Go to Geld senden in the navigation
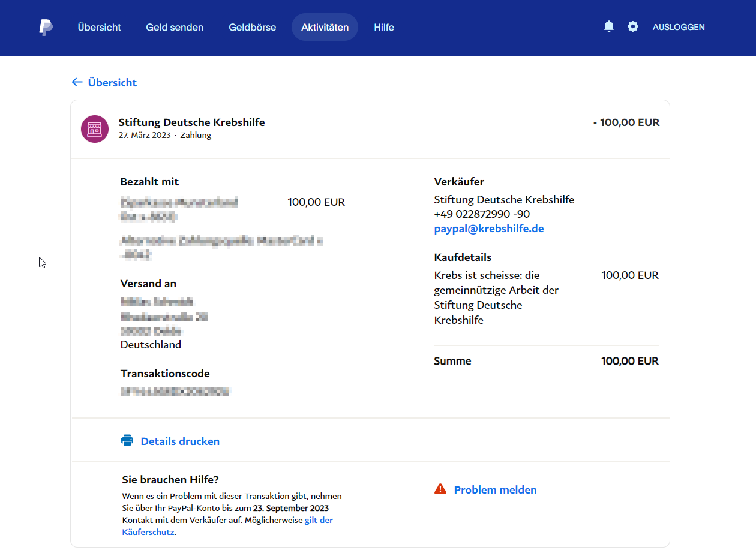The height and width of the screenshot is (556, 756). (175, 28)
